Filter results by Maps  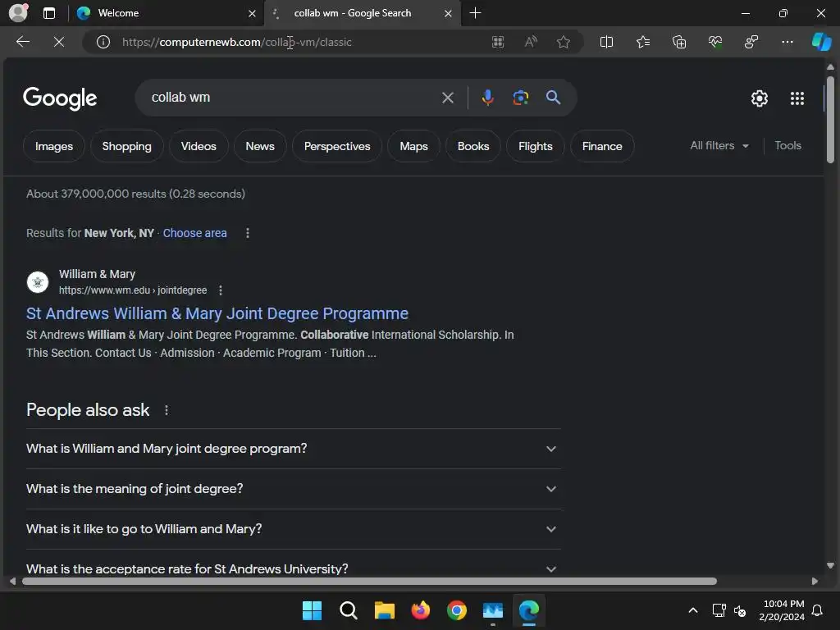[413, 146]
